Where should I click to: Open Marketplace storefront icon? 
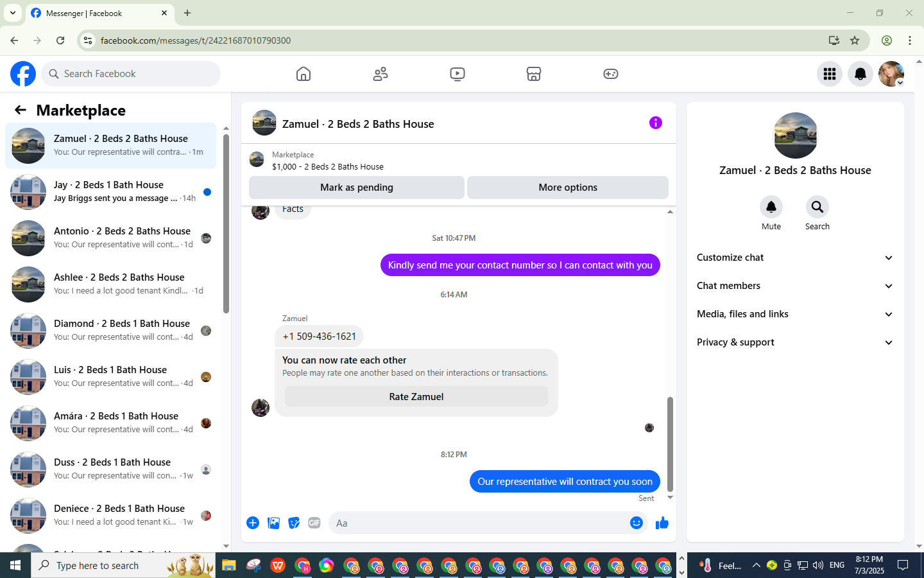coord(534,74)
